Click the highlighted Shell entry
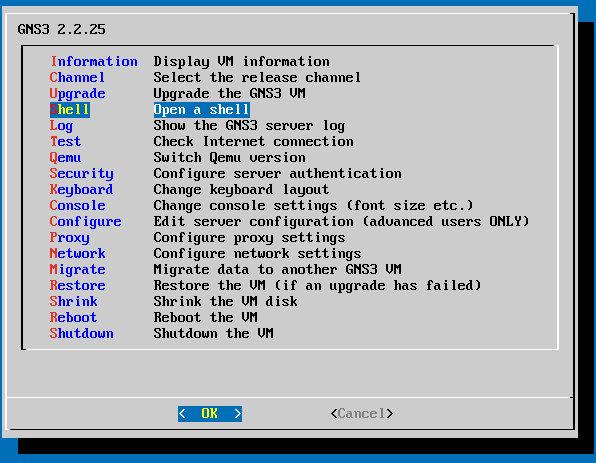This screenshot has width=596, height=463. [70, 110]
